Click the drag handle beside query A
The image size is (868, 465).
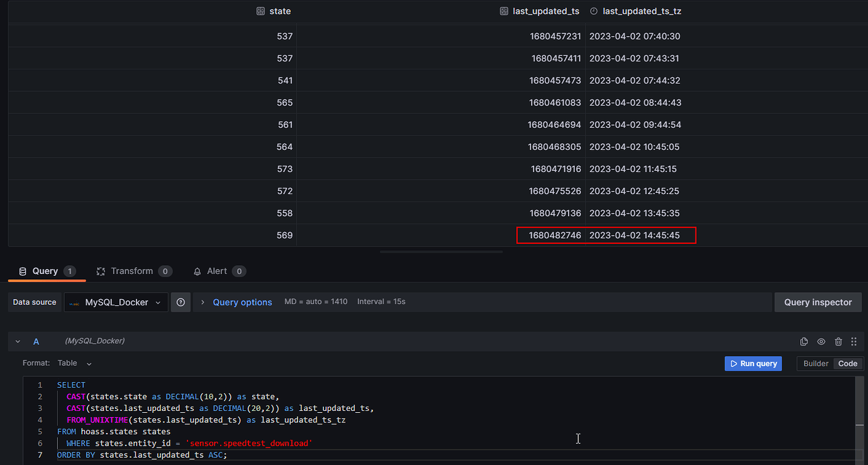(x=854, y=341)
